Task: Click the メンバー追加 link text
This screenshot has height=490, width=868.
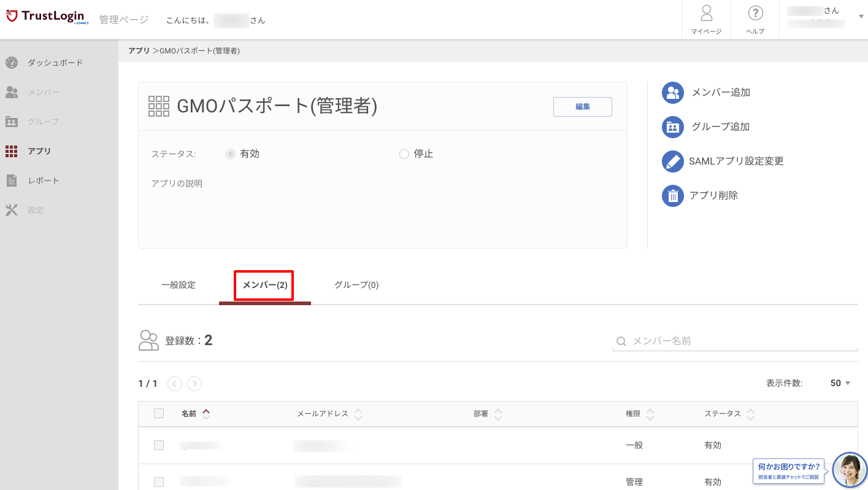Action: click(721, 93)
